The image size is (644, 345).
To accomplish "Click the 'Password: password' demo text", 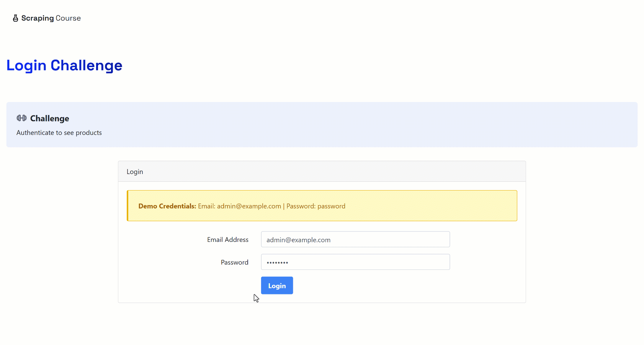I will click(x=316, y=206).
